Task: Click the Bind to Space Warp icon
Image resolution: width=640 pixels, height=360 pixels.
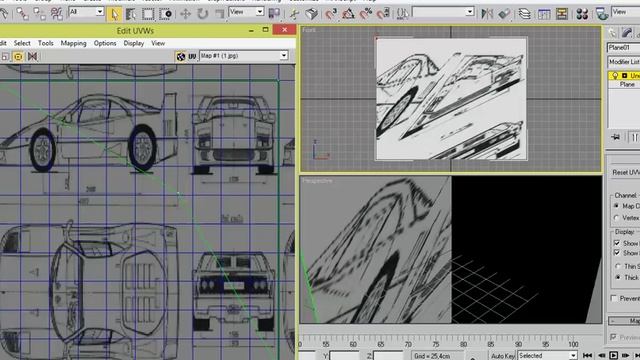Action: (x=56, y=14)
